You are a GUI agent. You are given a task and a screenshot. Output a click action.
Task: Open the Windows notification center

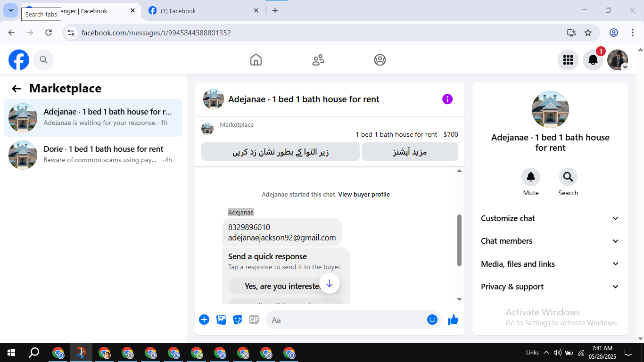628,352
